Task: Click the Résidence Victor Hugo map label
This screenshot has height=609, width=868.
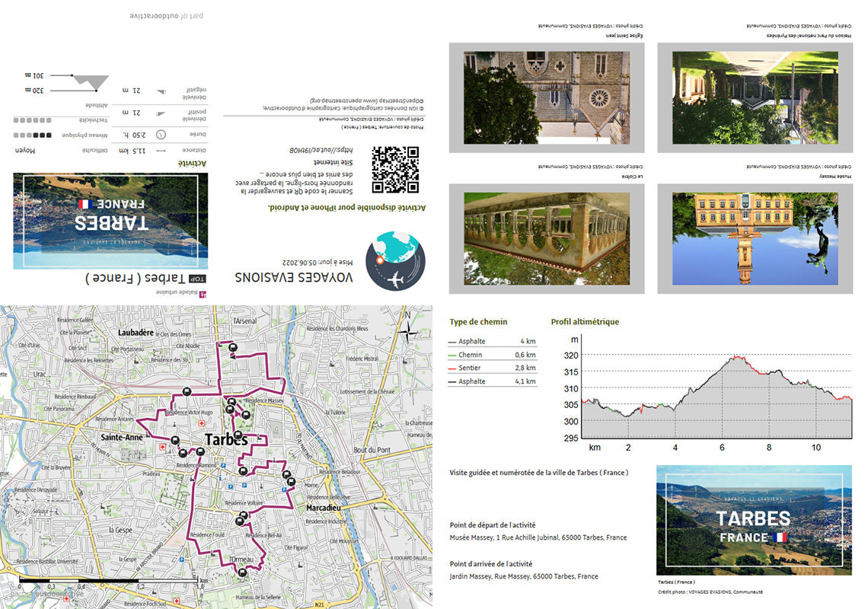Action: click(x=189, y=413)
